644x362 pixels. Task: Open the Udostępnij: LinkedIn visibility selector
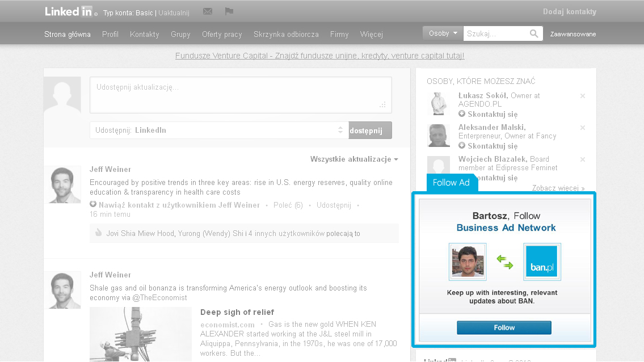pos(220,131)
